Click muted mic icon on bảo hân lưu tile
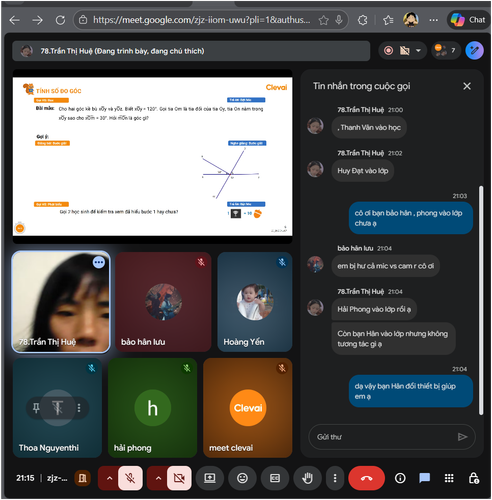This screenshot has width=492, height=500. click(x=201, y=262)
